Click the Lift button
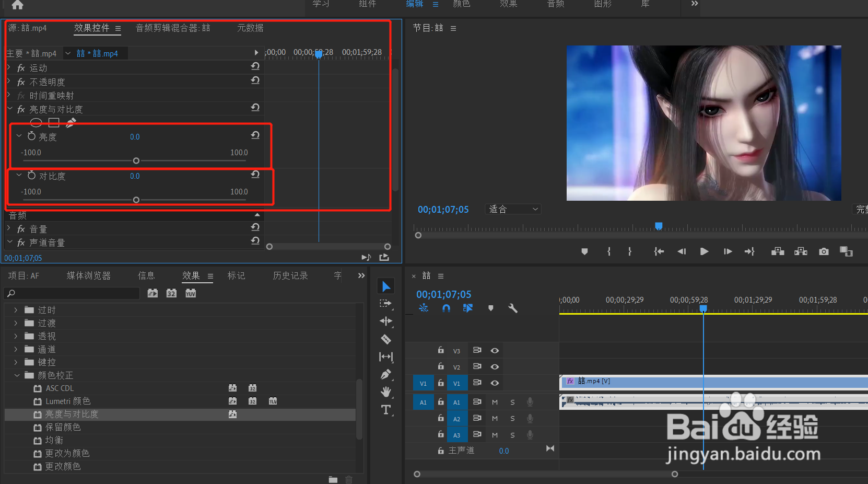 click(778, 252)
